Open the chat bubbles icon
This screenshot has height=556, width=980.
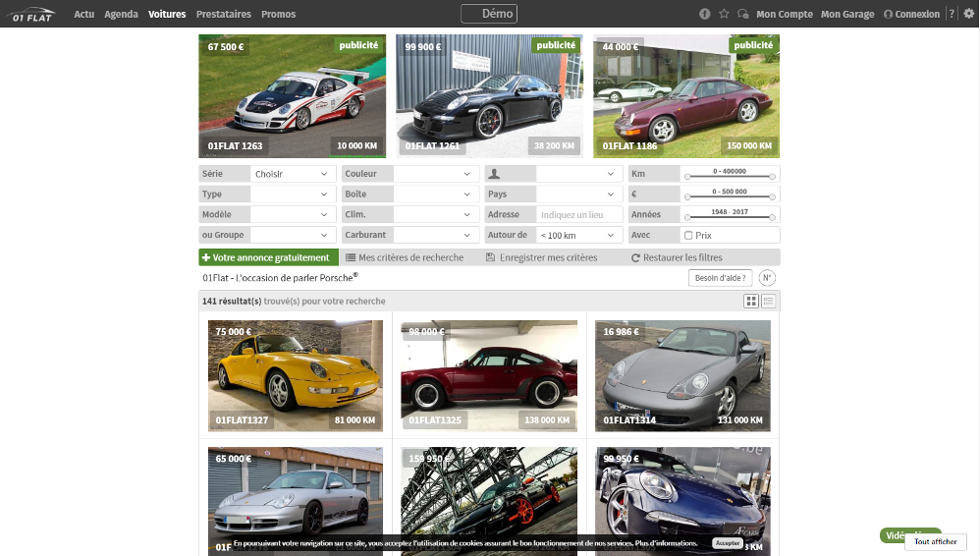tap(742, 14)
